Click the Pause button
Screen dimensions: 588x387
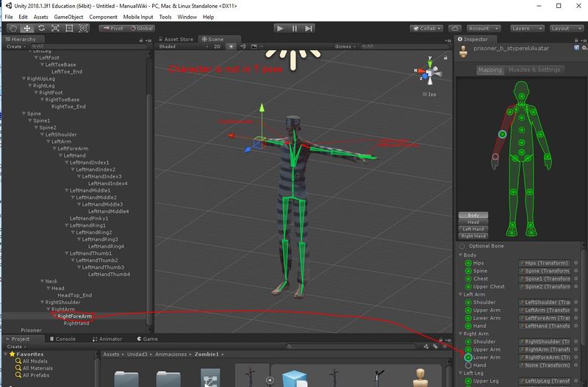(295, 28)
